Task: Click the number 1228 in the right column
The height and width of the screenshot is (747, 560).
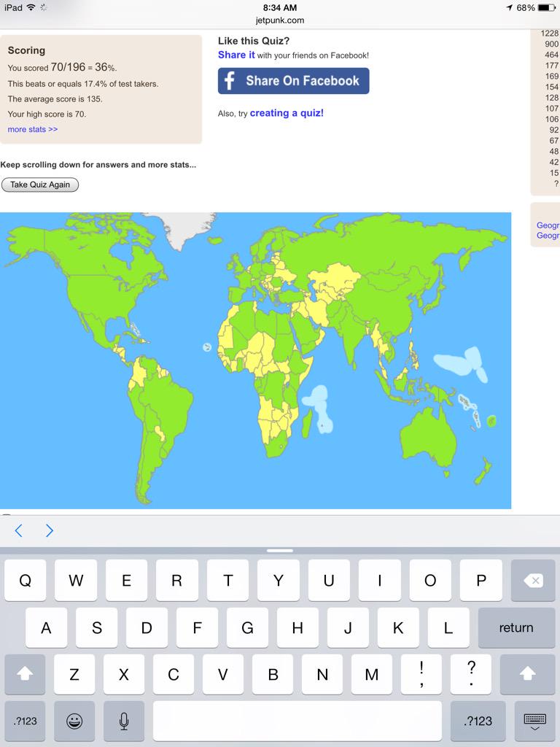Action: pos(550,34)
